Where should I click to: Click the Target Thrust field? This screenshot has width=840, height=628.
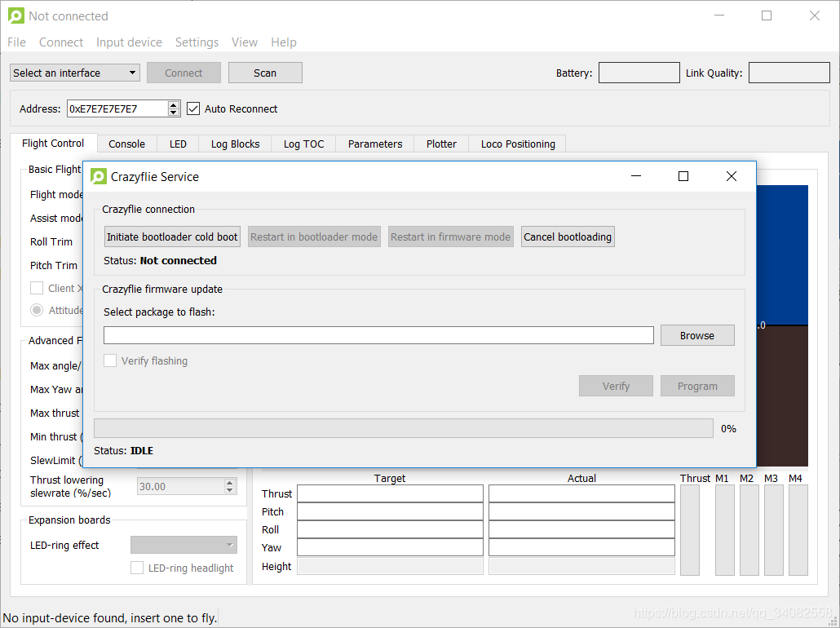tap(390, 493)
